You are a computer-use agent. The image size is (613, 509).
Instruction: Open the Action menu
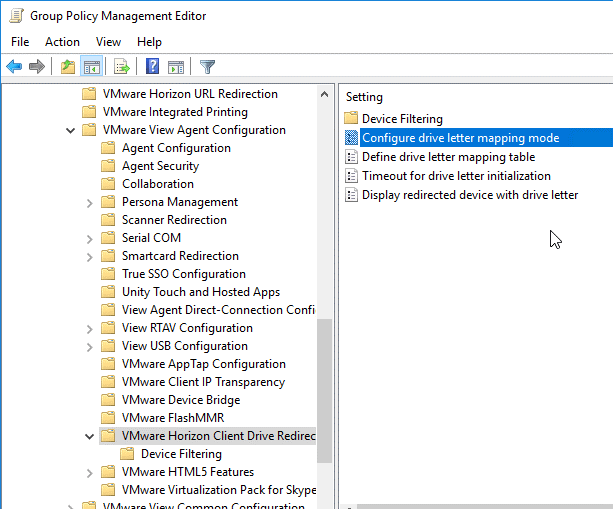[62, 42]
